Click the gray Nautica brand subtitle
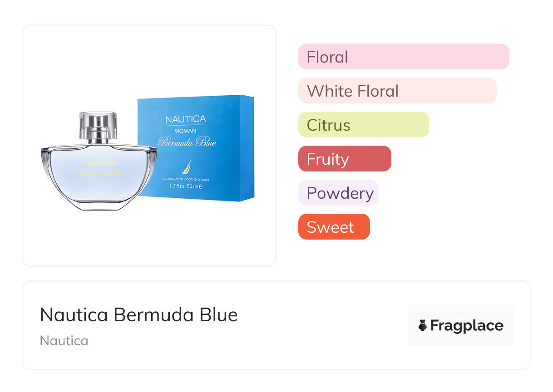The height and width of the screenshot is (392, 553). tap(64, 340)
